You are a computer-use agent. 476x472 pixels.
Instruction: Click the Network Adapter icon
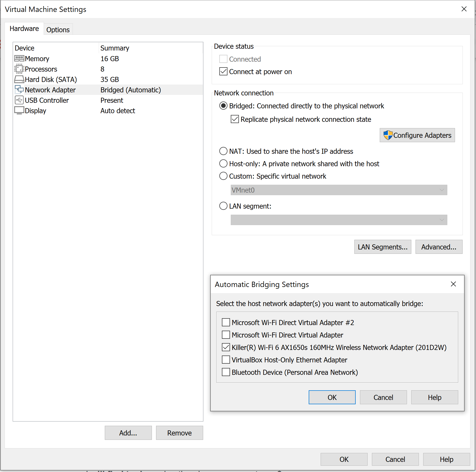pyautogui.click(x=19, y=90)
